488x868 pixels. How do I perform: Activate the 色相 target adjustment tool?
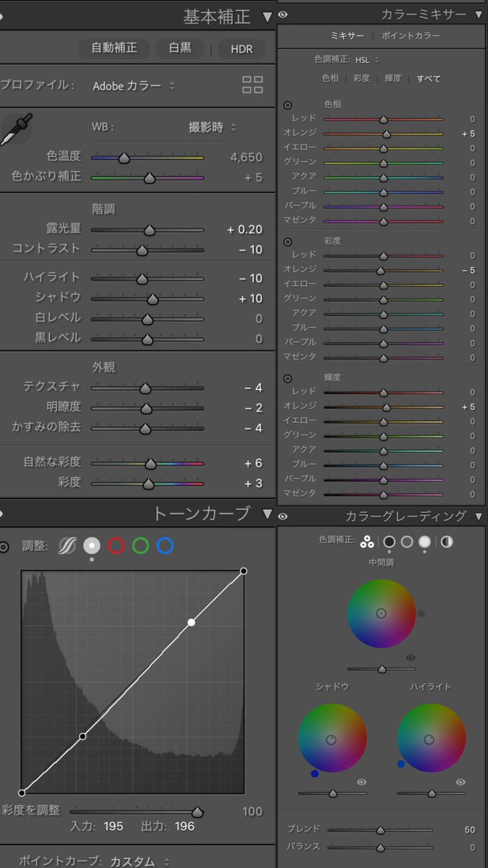pyautogui.click(x=288, y=105)
